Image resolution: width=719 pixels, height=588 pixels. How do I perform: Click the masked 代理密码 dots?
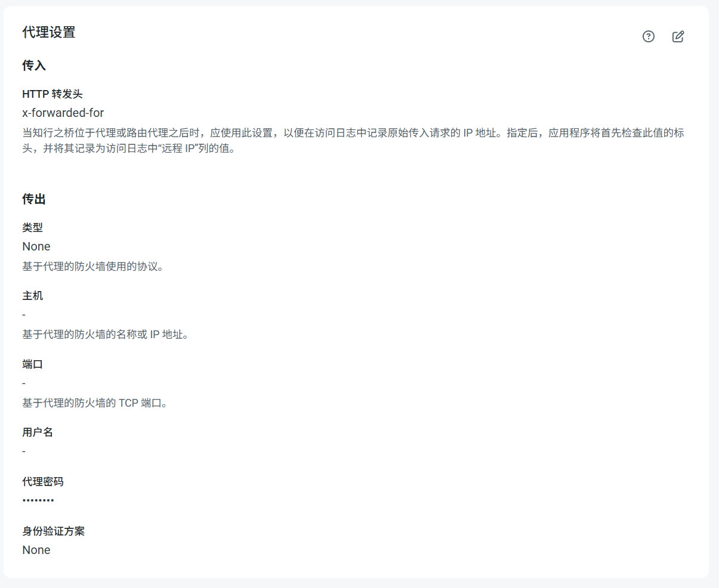(x=38, y=500)
